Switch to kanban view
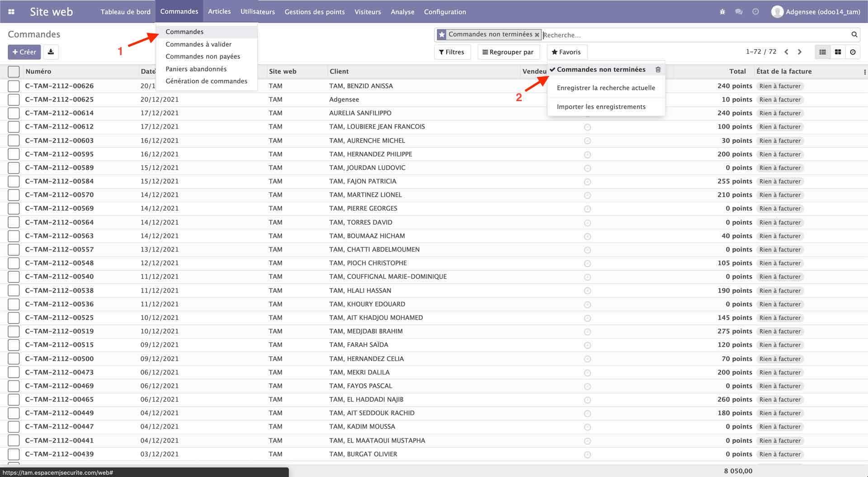 tap(838, 52)
